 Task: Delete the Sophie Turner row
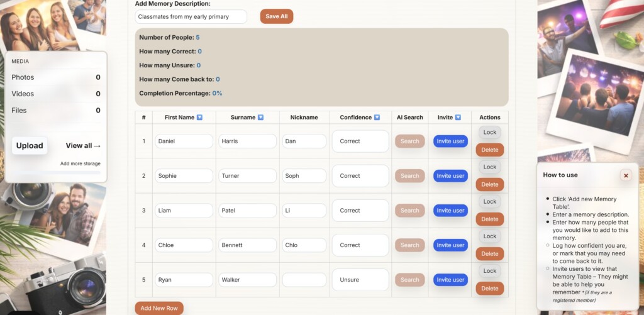click(x=489, y=184)
